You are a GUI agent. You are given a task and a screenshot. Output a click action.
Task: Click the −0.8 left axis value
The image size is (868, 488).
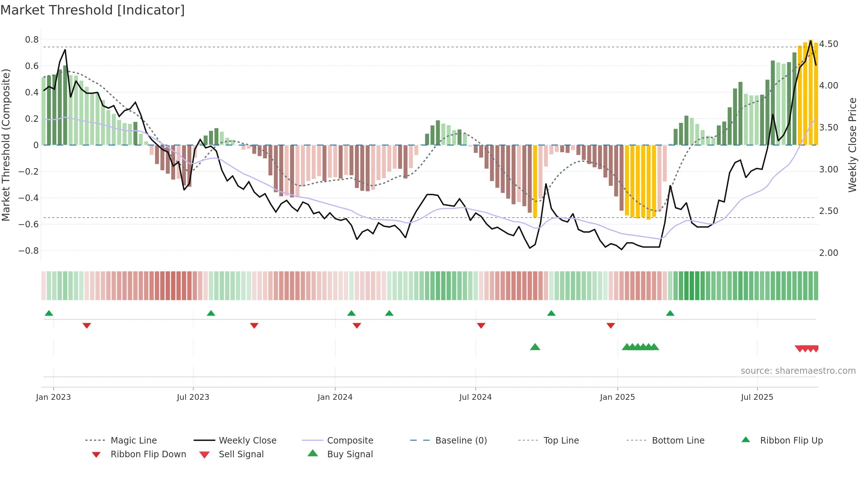(x=29, y=251)
